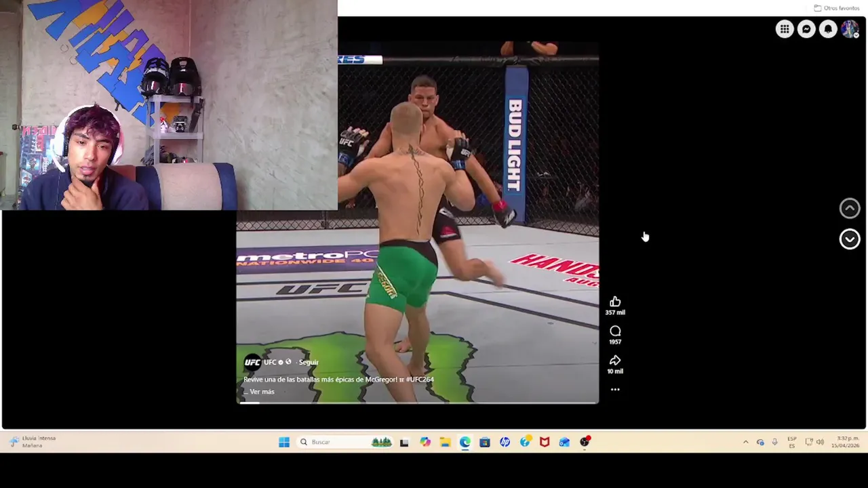This screenshot has width=868, height=488.
Task: Open comments via the speech bubble icon
Action: [615, 331]
